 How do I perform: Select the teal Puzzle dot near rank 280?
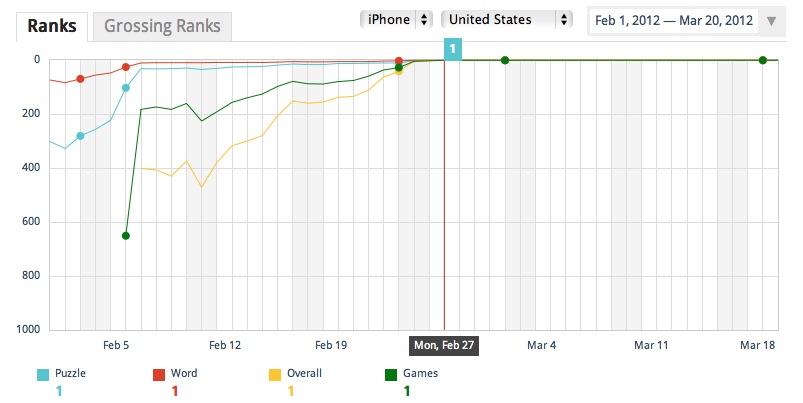point(80,136)
